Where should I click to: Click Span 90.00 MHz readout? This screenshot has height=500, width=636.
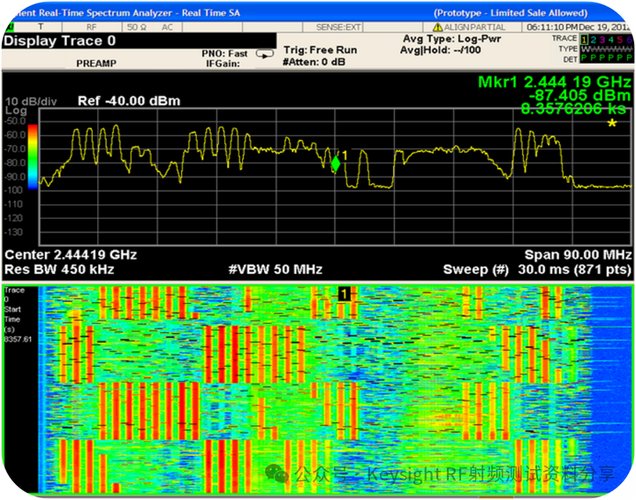point(578,255)
